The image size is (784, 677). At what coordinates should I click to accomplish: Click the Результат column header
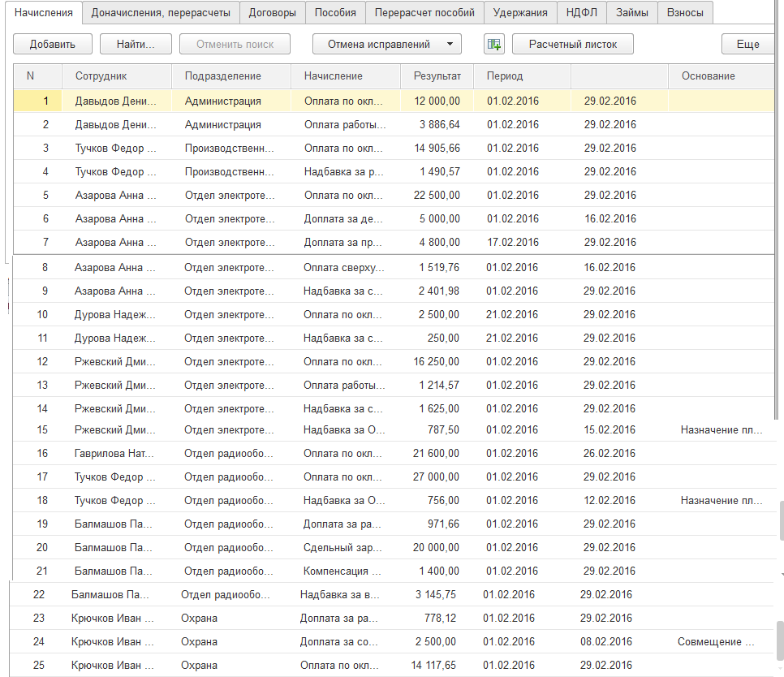[437, 75]
